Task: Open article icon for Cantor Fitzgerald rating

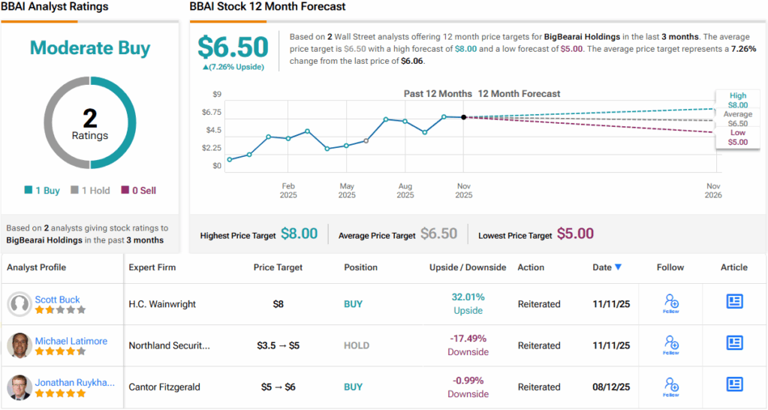Action: (734, 385)
